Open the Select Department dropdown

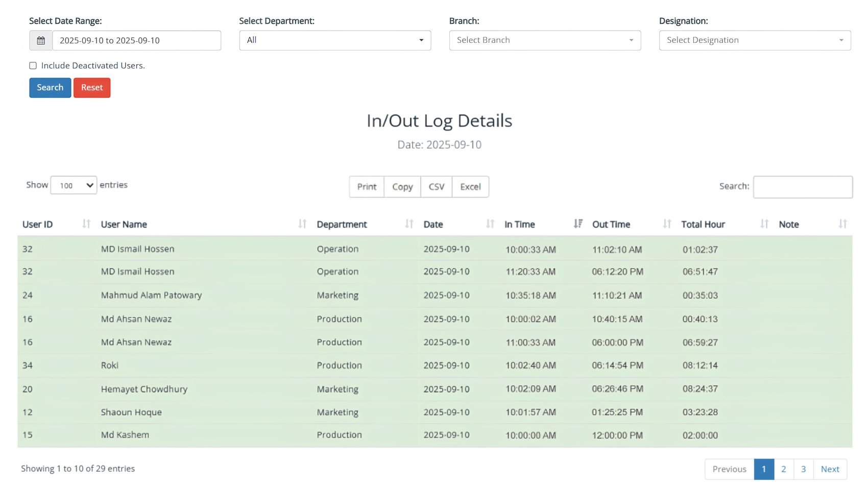(x=335, y=40)
